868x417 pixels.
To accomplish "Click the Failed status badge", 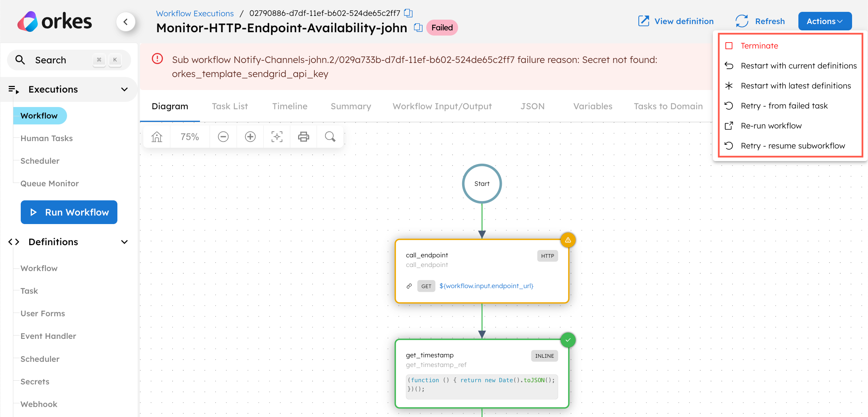I will click(x=442, y=28).
